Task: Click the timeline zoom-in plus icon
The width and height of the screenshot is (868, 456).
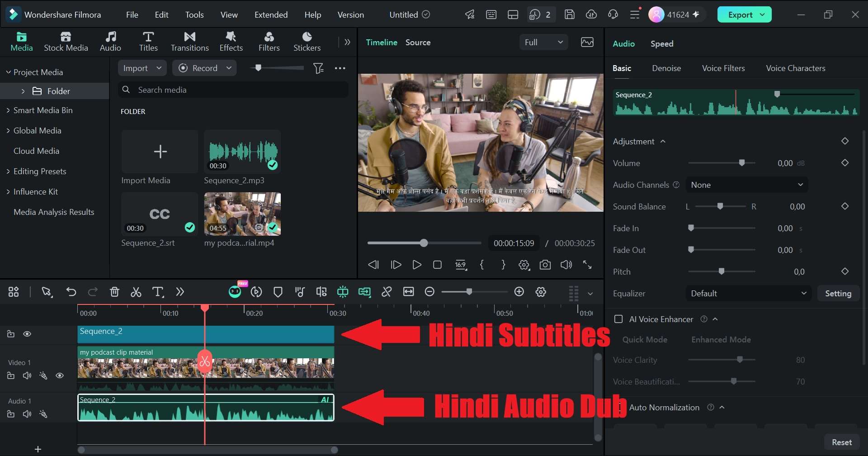Action: pyautogui.click(x=519, y=292)
